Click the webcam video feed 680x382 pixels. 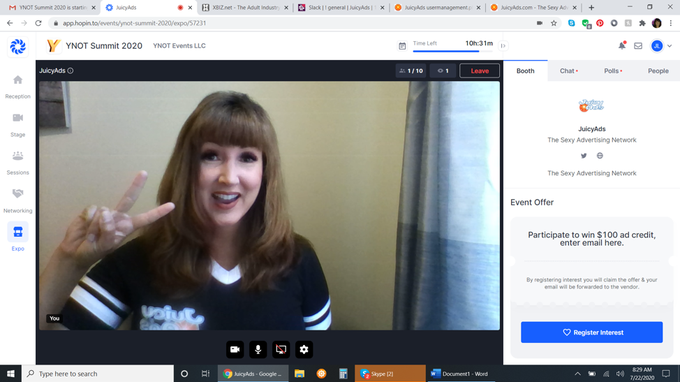tap(269, 206)
